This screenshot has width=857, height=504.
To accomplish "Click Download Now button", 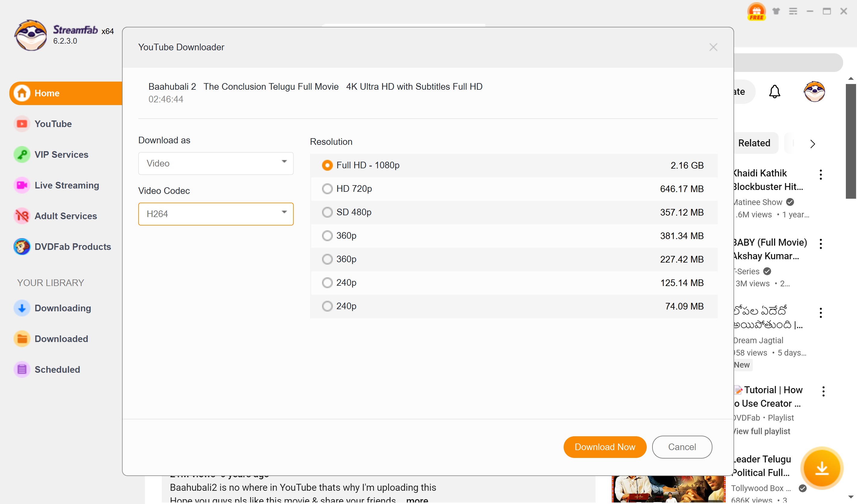I will pos(605,447).
